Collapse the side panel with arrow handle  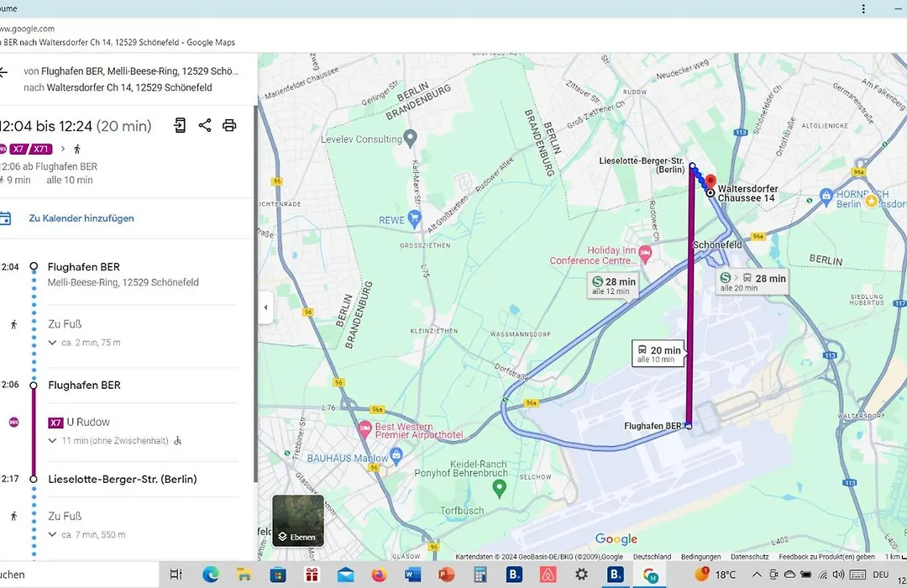pyautogui.click(x=265, y=307)
